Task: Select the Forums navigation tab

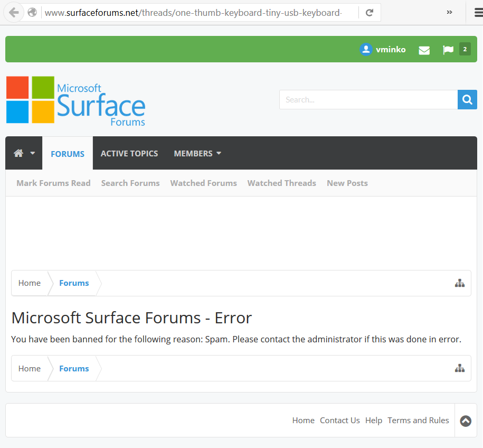Action: 68,154
